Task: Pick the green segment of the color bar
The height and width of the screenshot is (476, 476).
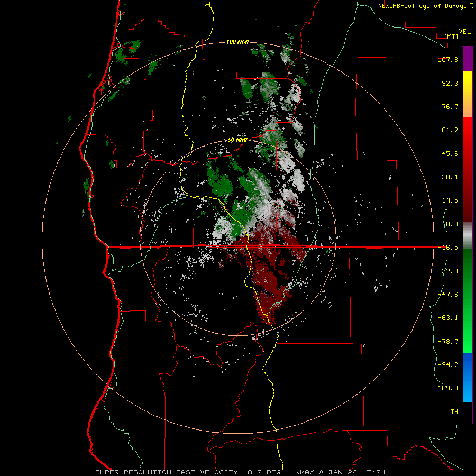Action: (x=467, y=300)
